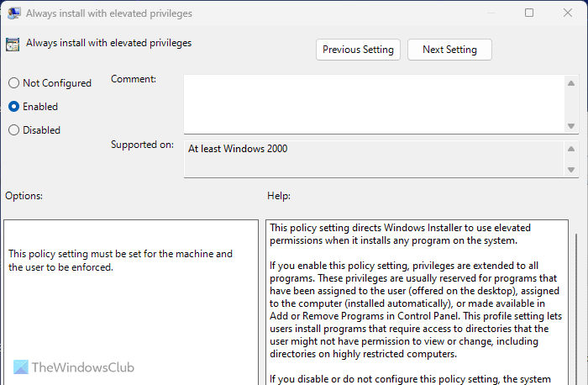Go to the Next Setting
Image resolution: width=588 pixels, height=385 pixels.
[449, 50]
